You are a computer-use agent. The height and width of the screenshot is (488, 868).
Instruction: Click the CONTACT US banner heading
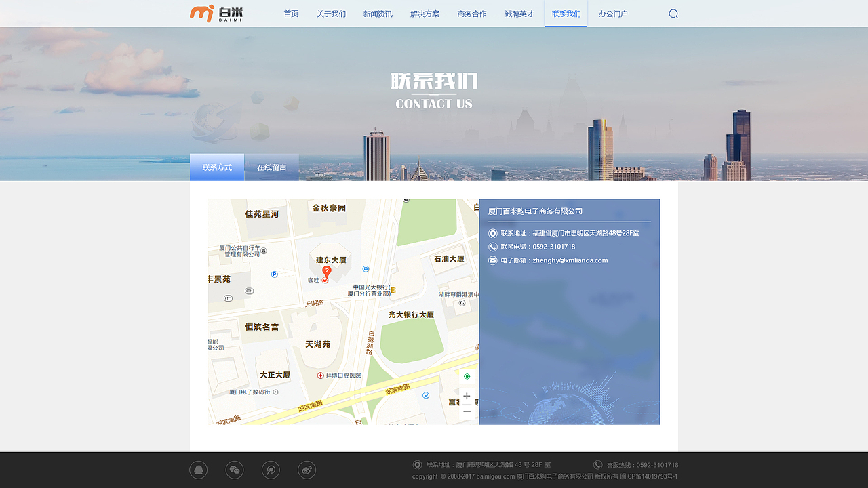pos(434,104)
